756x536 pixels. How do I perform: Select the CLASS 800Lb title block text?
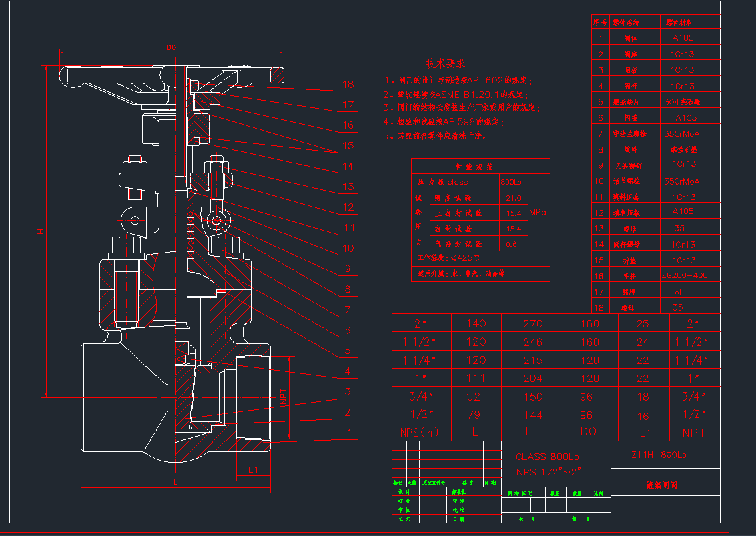tap(547, 457)
